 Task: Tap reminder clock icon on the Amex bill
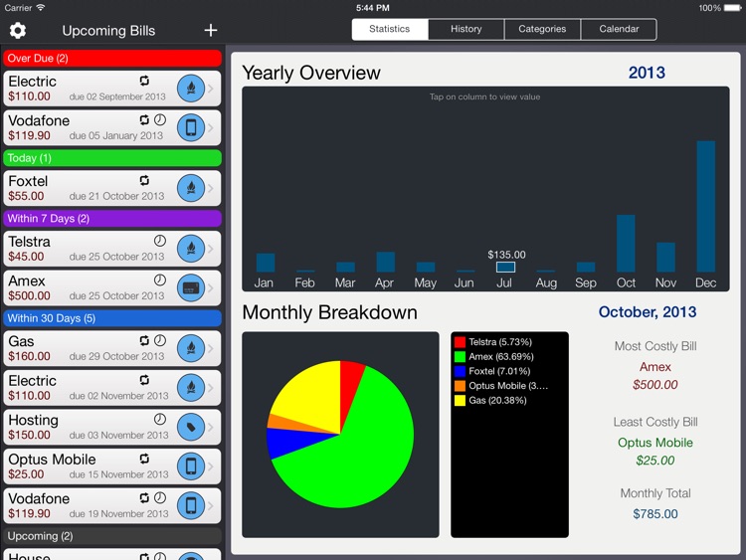(x=160, y=280)
